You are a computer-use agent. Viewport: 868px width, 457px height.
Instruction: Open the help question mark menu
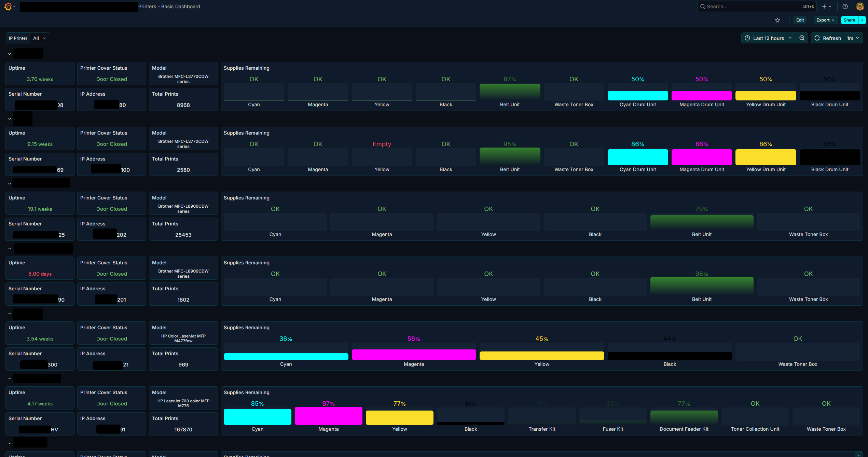point(845,6)
